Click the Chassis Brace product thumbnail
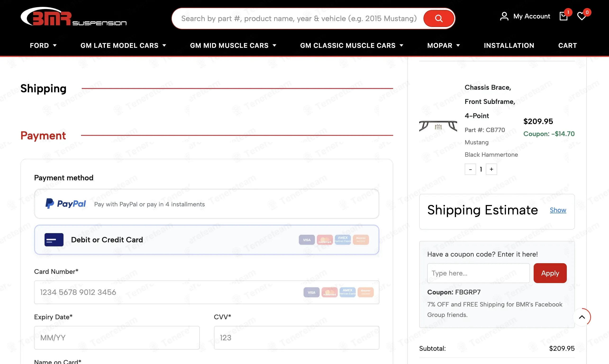The width and height of the screenshot is (609, 364). [x=438, y=127]
